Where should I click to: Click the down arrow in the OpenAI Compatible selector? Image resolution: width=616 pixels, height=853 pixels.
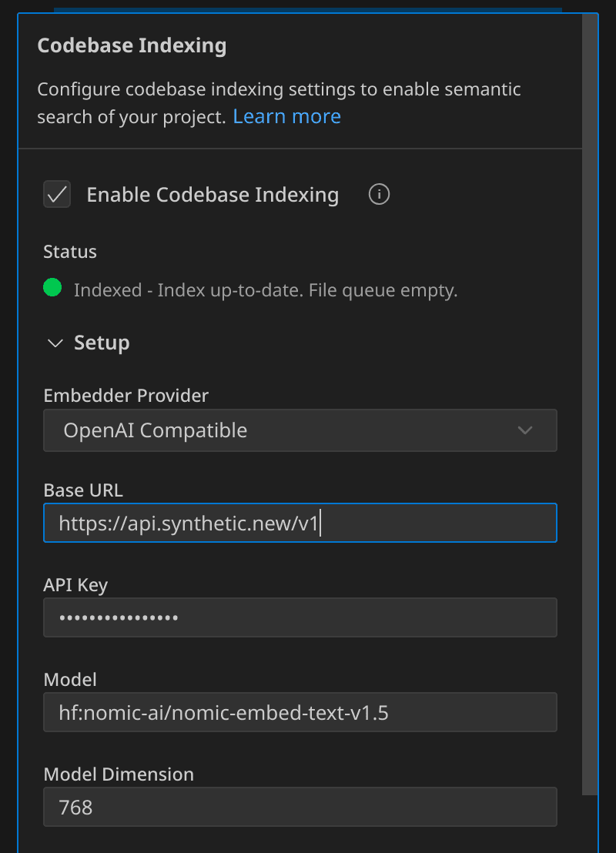tap(525, 430)
